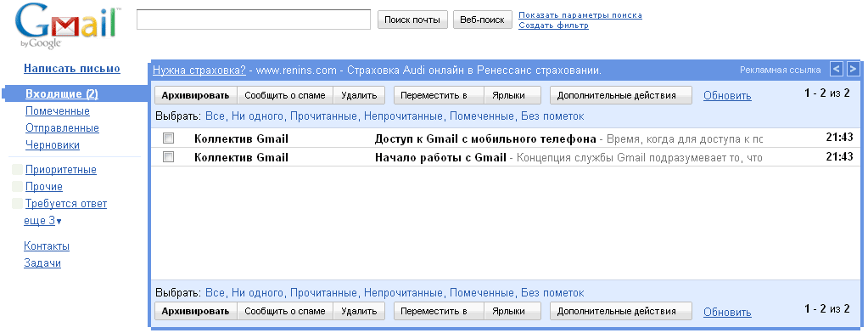The image size is (868, 333).
Task: Click the Gmail logo
Action: [69, 26]
